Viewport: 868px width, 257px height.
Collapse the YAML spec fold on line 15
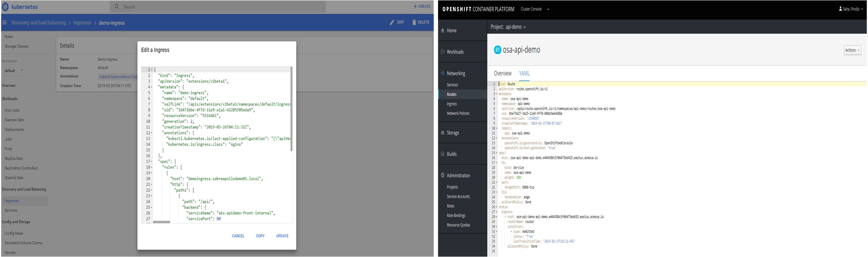tap(496, 153)
